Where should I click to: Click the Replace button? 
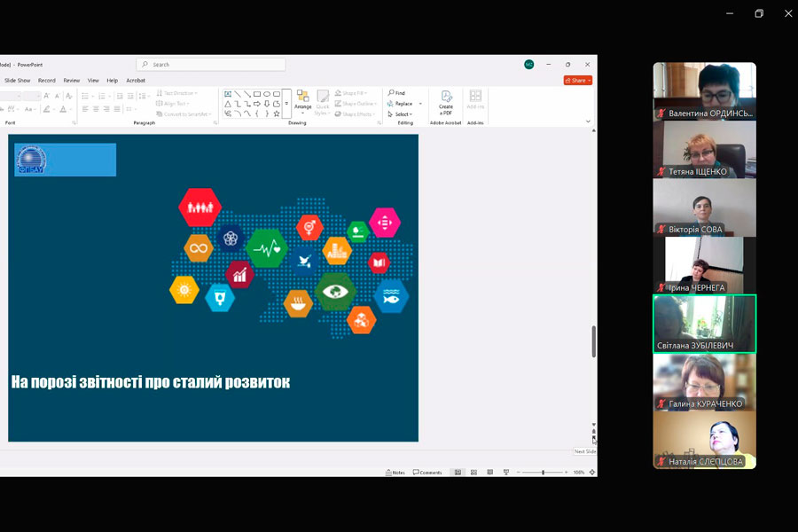click(x=400, y=104)
